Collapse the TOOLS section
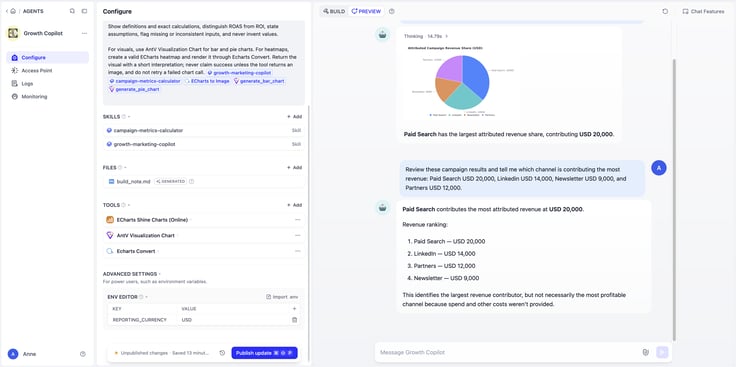 129,205
